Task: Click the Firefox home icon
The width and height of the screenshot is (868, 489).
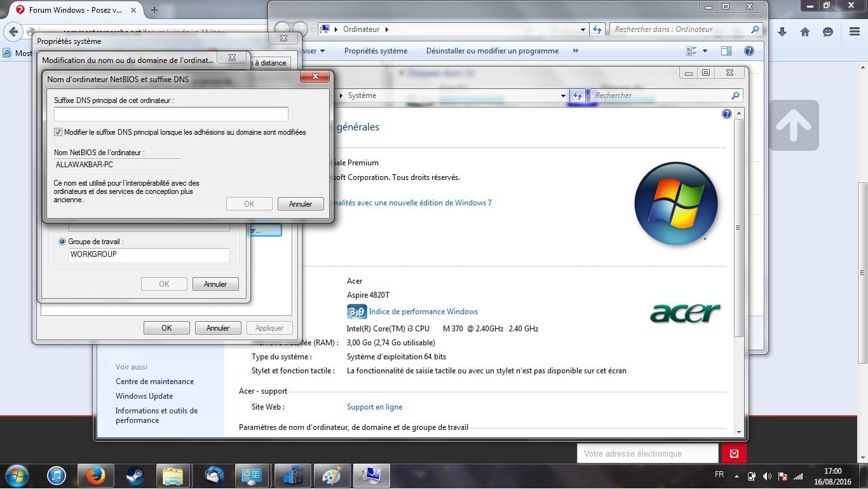Action: point(805,32)
